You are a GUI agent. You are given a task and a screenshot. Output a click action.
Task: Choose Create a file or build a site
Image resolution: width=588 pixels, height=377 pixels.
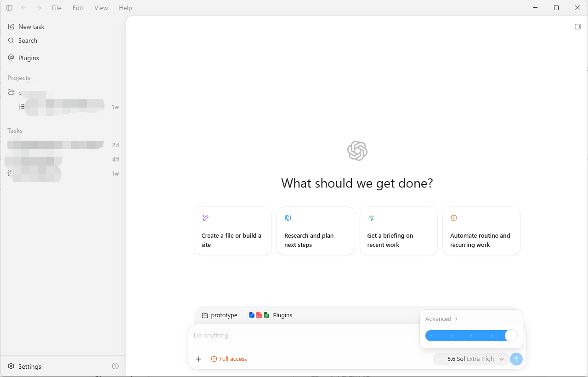[x=233, y=231]
